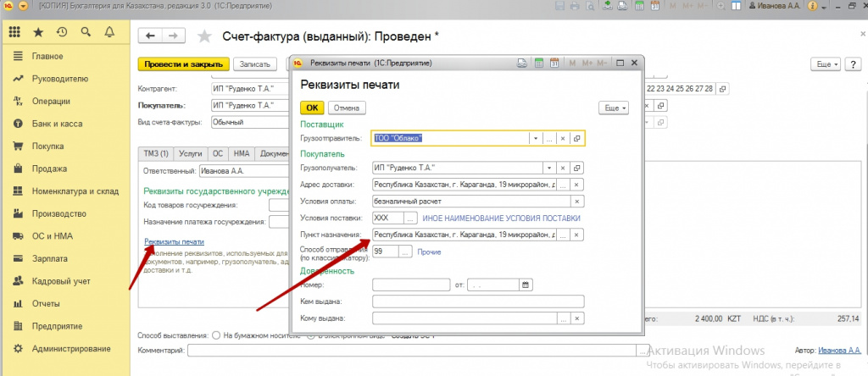Click the print icon in main title bar
Image resolution: width=868 pixels, height=376 pixels.
(574, 7)
